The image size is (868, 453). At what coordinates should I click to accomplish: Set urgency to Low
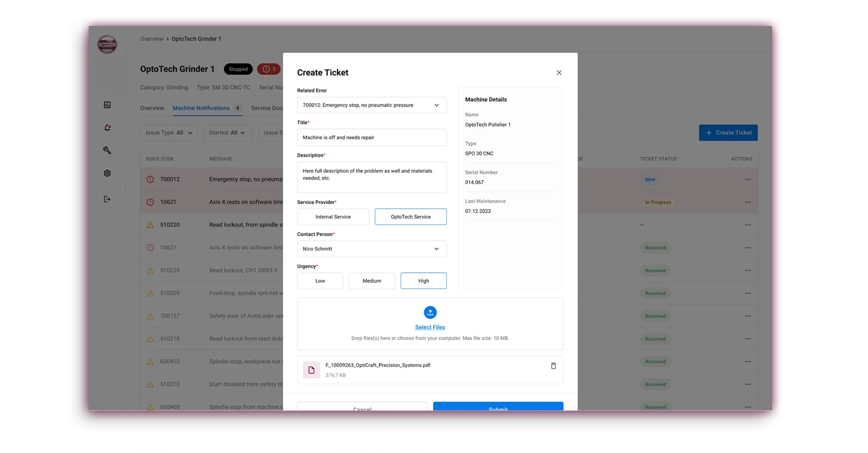[x=320, y=281]
